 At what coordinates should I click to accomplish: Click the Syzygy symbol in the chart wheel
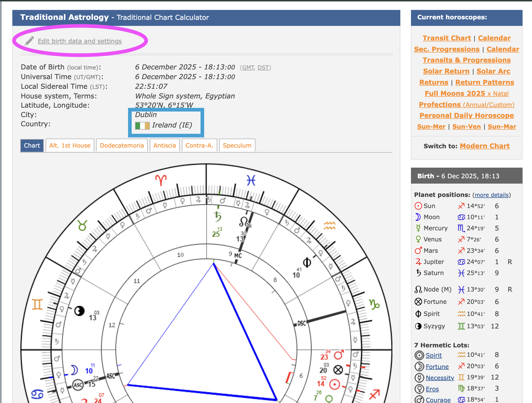tap(79, 311)
